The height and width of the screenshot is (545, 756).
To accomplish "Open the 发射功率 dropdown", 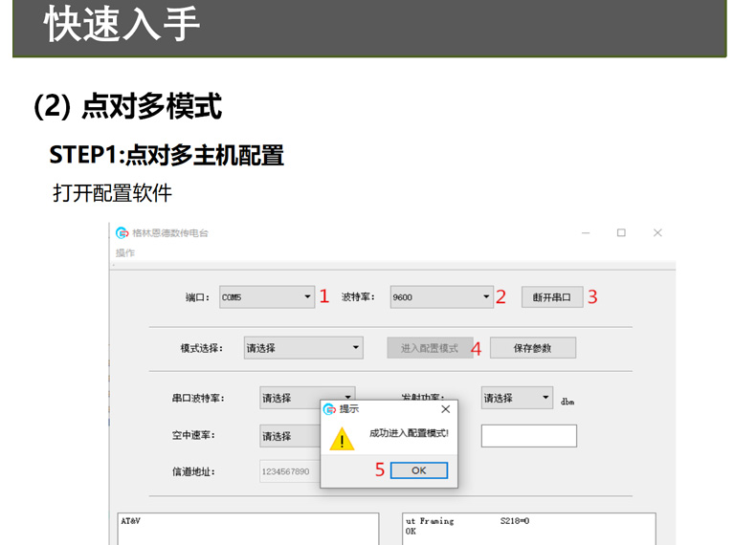I will (x=517, y=398).
